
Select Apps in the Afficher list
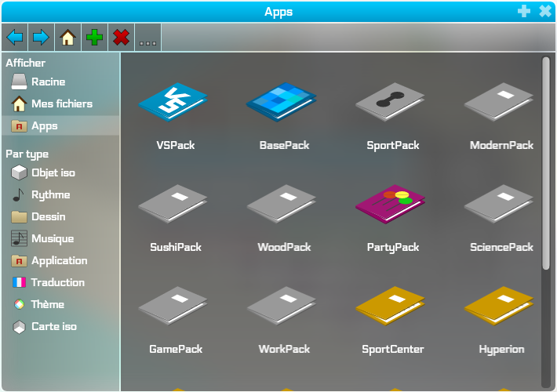coord(60,125)
